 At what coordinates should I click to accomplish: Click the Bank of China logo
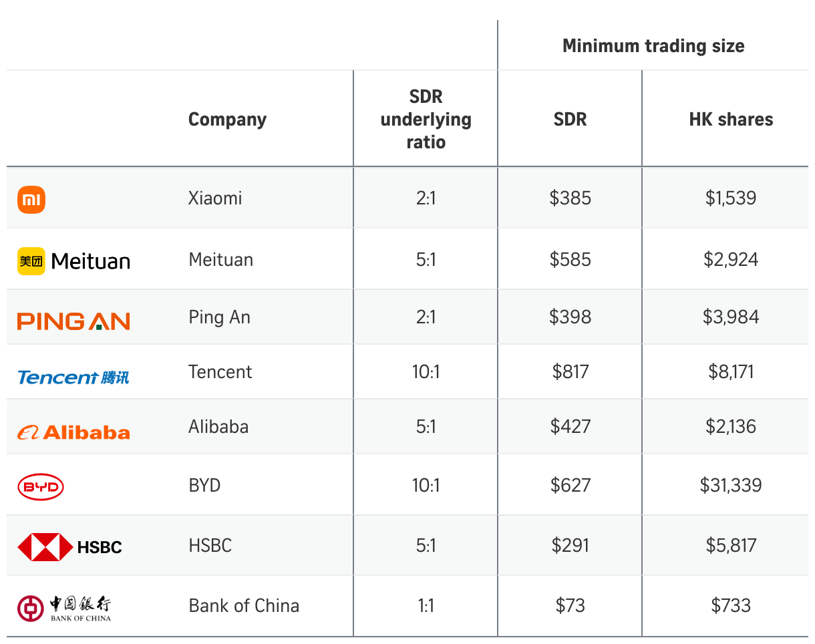pyautogui.click(x=64, y=608)
